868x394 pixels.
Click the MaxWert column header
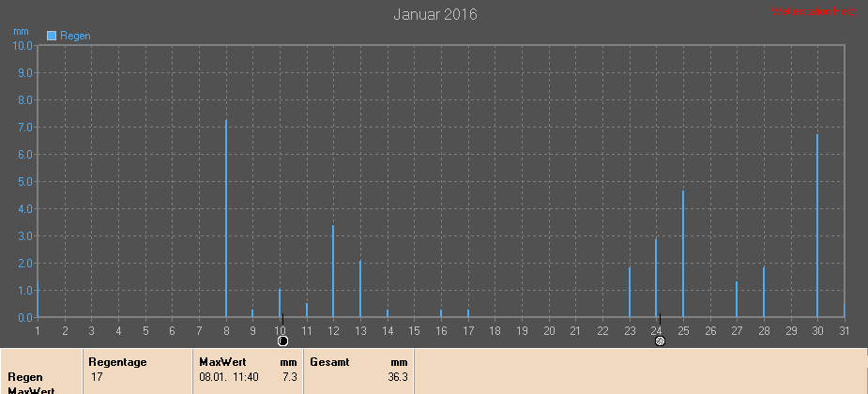(222, 362)
